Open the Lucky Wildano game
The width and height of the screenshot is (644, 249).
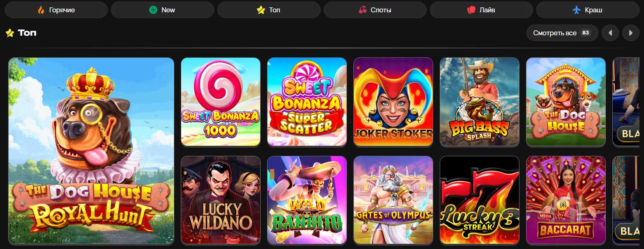[221, 200]
